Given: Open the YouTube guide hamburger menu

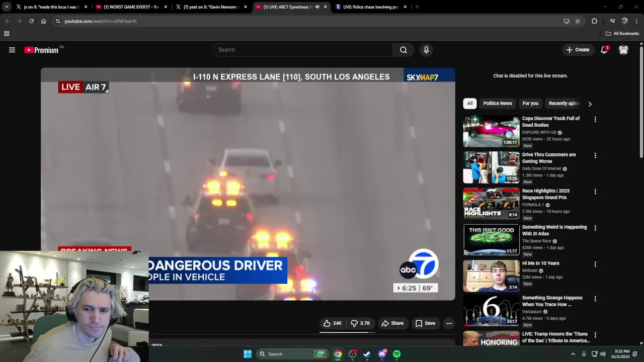Looking at the screenshot, I should tap(12, 50).
